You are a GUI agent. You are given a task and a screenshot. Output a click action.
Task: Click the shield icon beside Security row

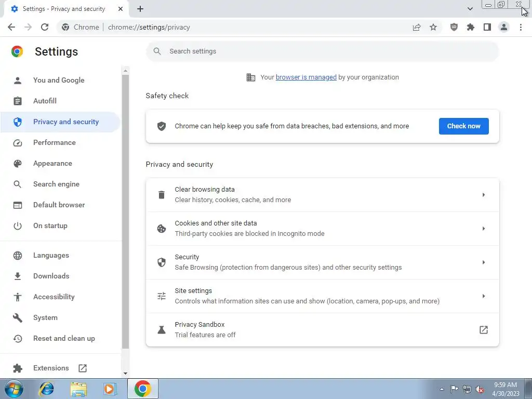162,262
